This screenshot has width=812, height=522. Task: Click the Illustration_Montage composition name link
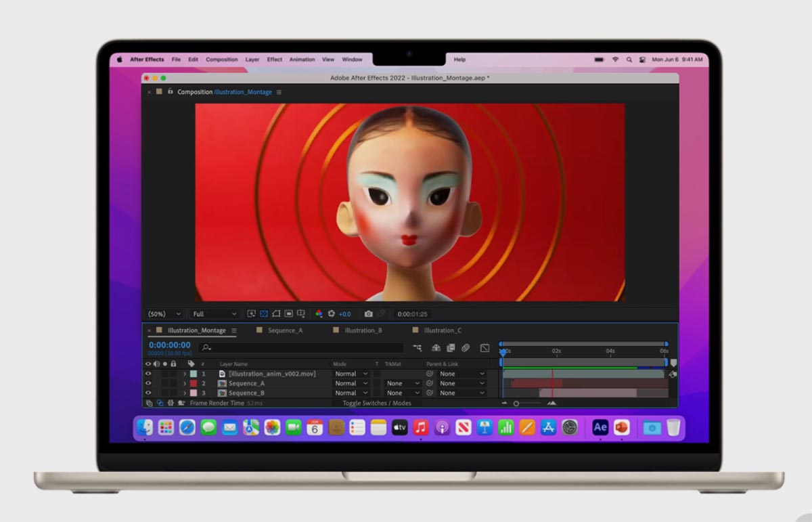click(243, 92)
